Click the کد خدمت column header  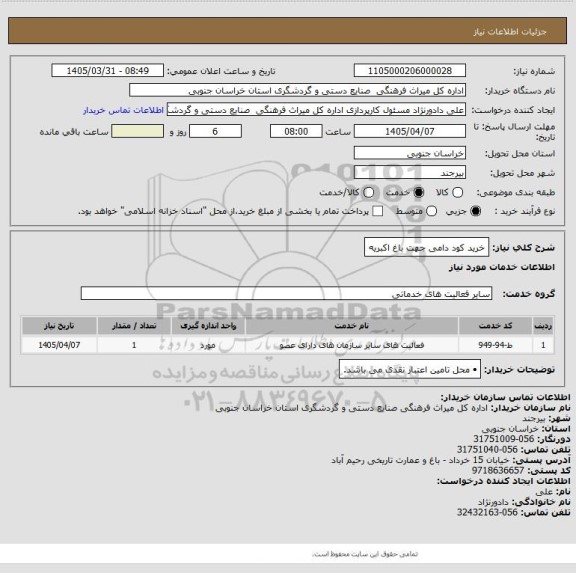coord(495,326)
